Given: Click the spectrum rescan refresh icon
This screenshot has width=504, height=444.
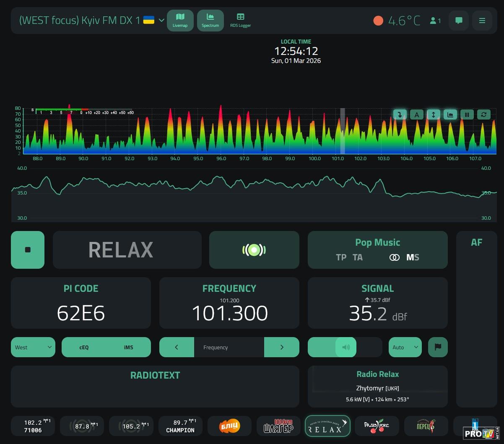Looking at the screenshot, I should (483, 114).
